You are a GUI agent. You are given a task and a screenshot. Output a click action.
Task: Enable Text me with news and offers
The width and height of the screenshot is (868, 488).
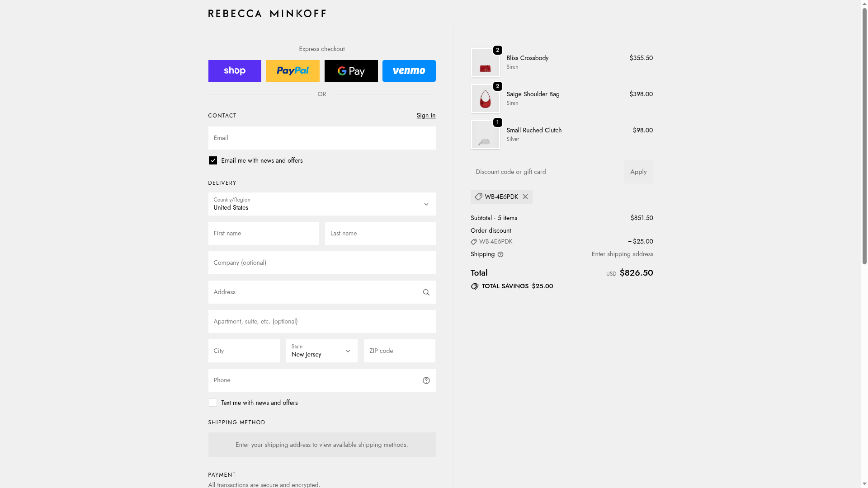(x=213, y=403)
